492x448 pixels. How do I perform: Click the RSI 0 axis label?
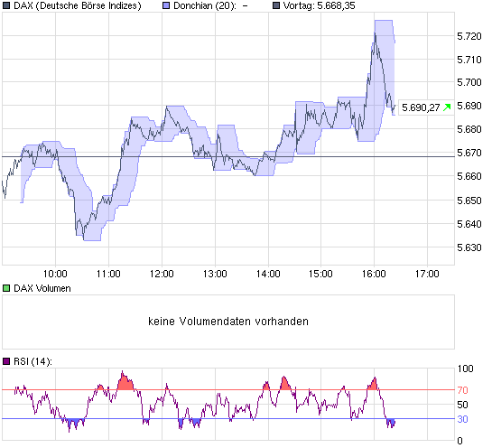(x=460, y=441)
